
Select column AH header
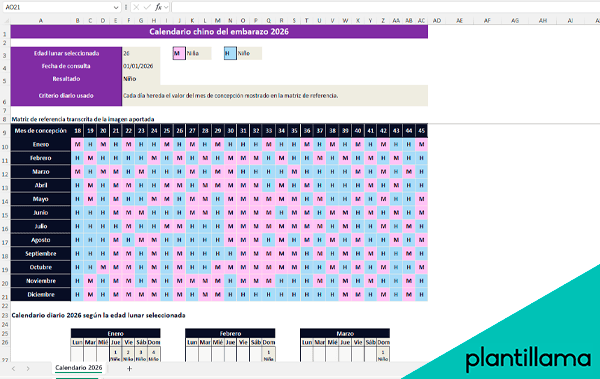(x=543, y=21)
